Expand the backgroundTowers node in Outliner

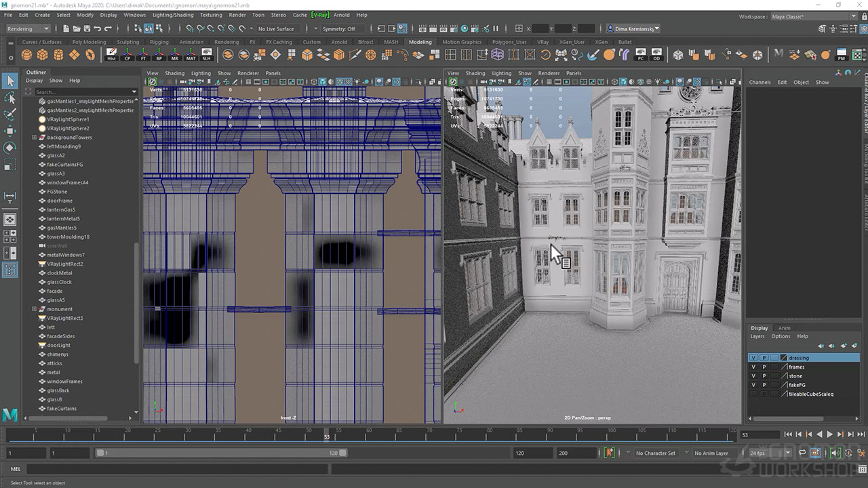point(34,138)
